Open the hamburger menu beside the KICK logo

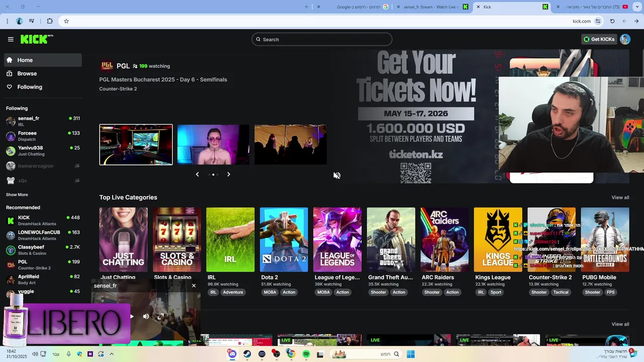(11, 39)
